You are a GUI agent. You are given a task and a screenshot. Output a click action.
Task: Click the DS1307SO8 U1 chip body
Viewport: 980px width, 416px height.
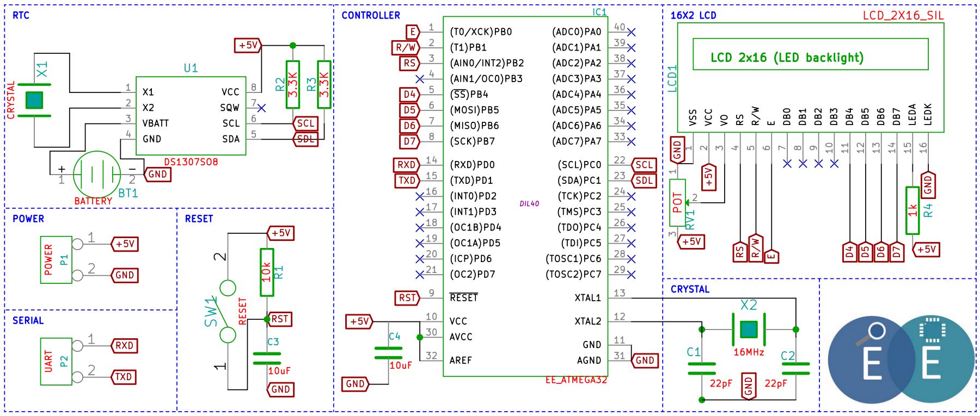point(191,115)
